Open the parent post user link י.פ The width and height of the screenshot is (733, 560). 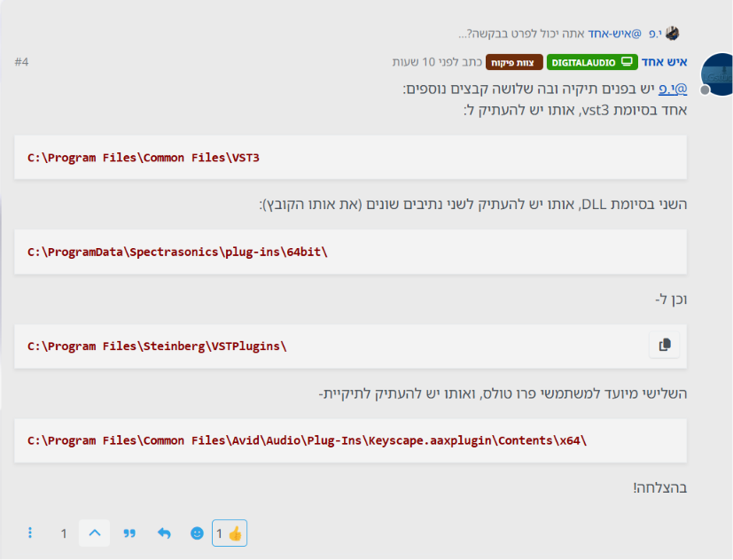click(655, 34)
